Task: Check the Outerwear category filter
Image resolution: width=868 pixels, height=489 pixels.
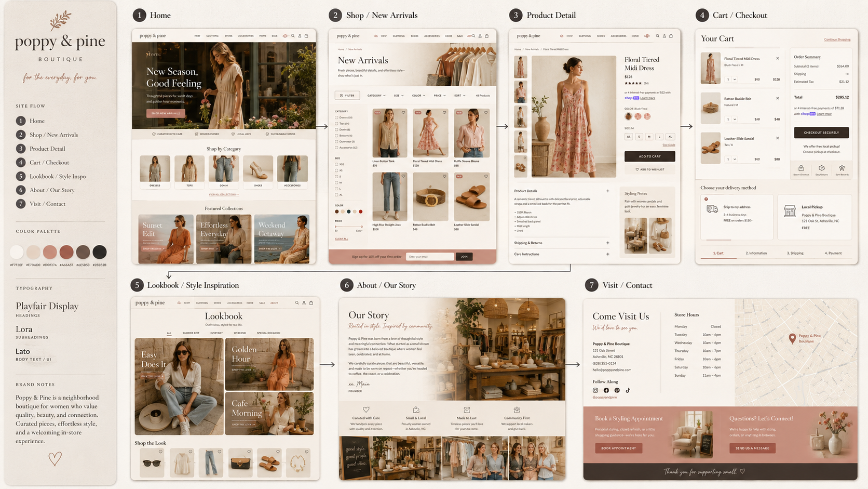Action: click(336, 141)
